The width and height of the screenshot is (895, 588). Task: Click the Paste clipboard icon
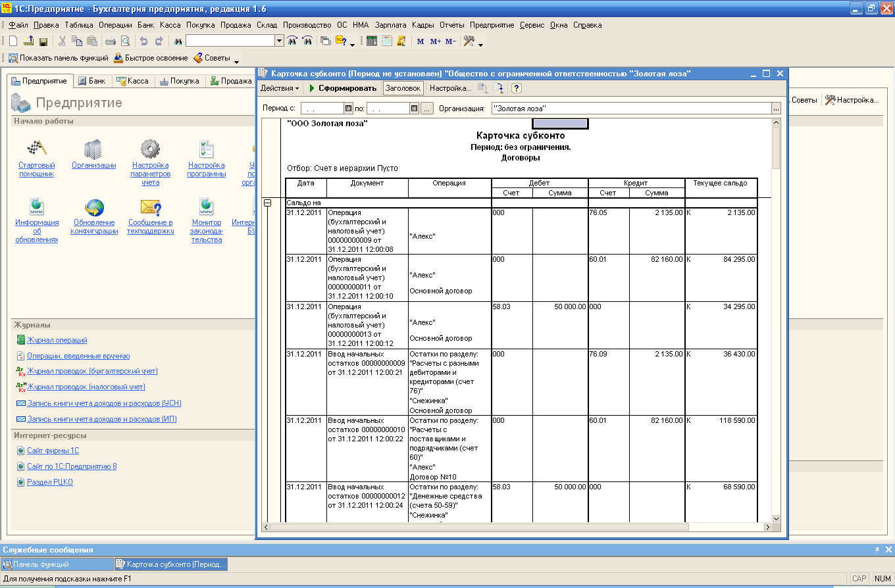click(92, 41)
